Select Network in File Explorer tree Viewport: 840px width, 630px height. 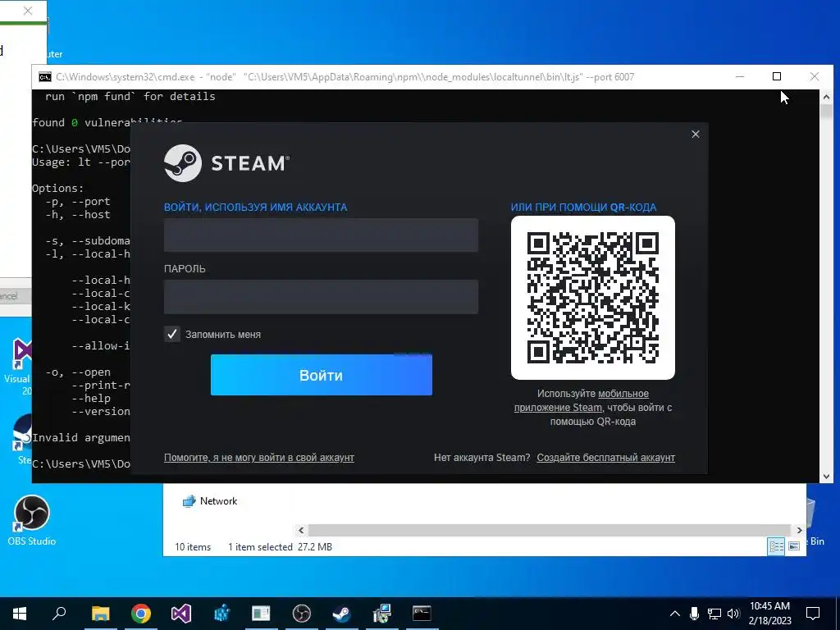[x=210, y=501]
